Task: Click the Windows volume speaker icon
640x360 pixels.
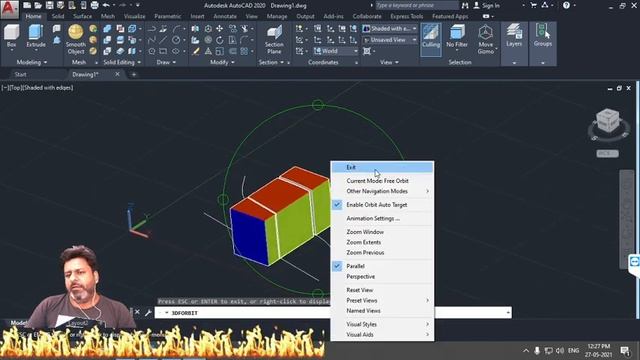Action: (x=560, y=351)
